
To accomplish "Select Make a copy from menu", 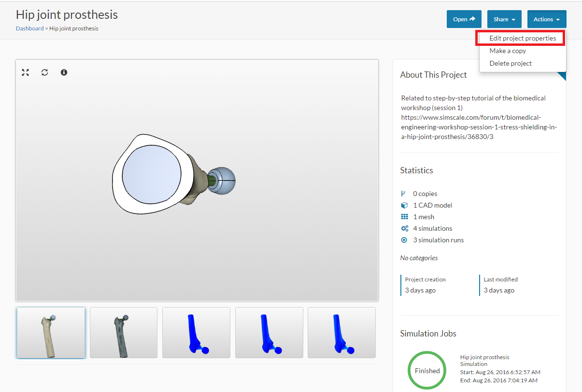I will click(x=508, y=51).
